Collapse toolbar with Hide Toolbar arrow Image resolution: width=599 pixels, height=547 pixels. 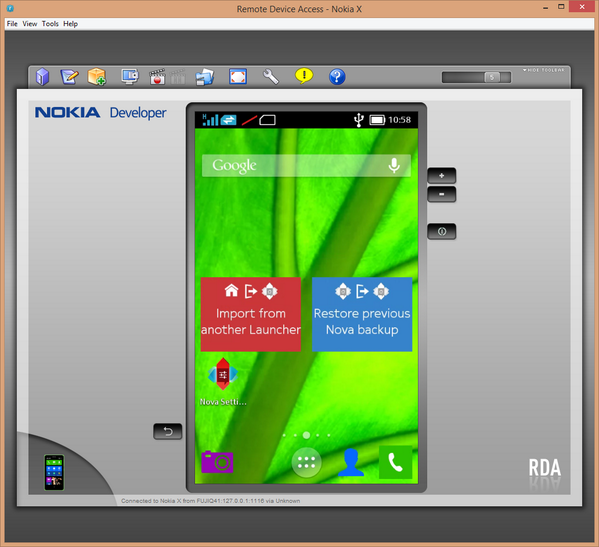544,70
